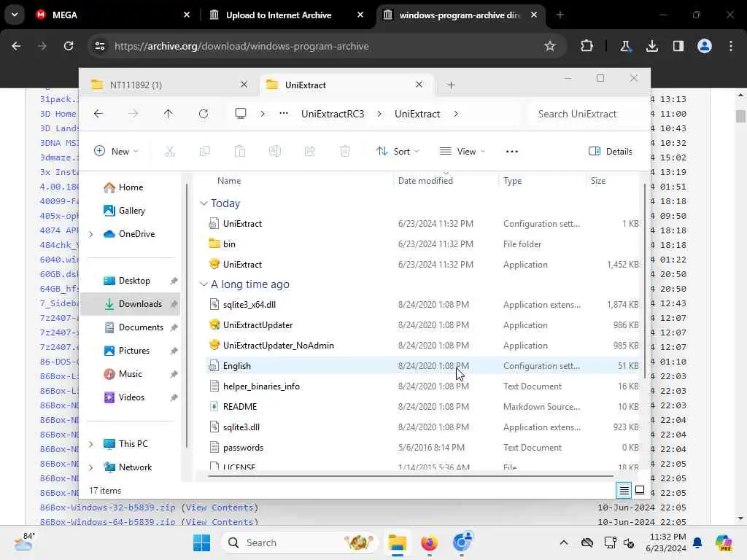747x560 pixels.
Task: Click the taskbar Search box
Action: click(x=300, y=542)
